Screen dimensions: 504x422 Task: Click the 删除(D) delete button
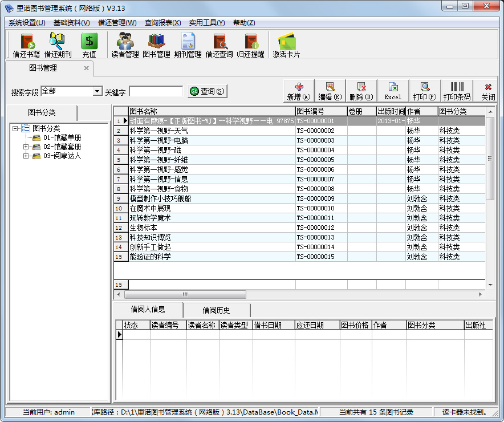point(361,91)
